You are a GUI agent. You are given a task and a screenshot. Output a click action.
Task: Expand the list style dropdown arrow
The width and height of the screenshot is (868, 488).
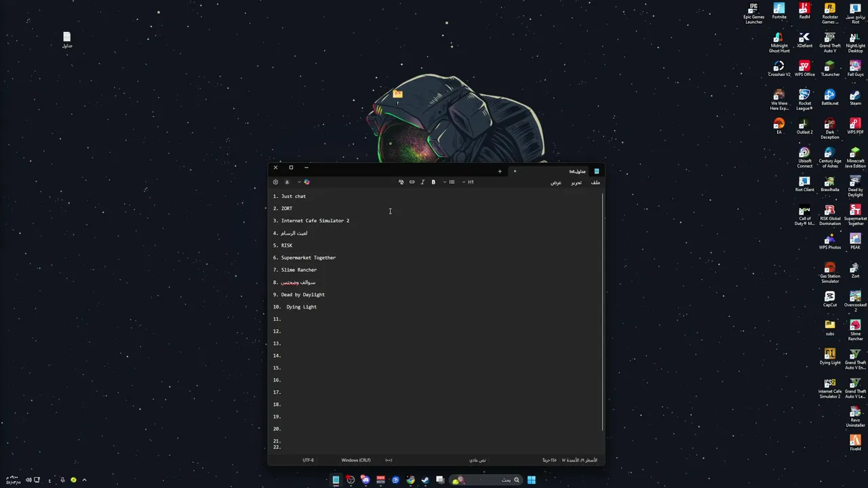445,182
